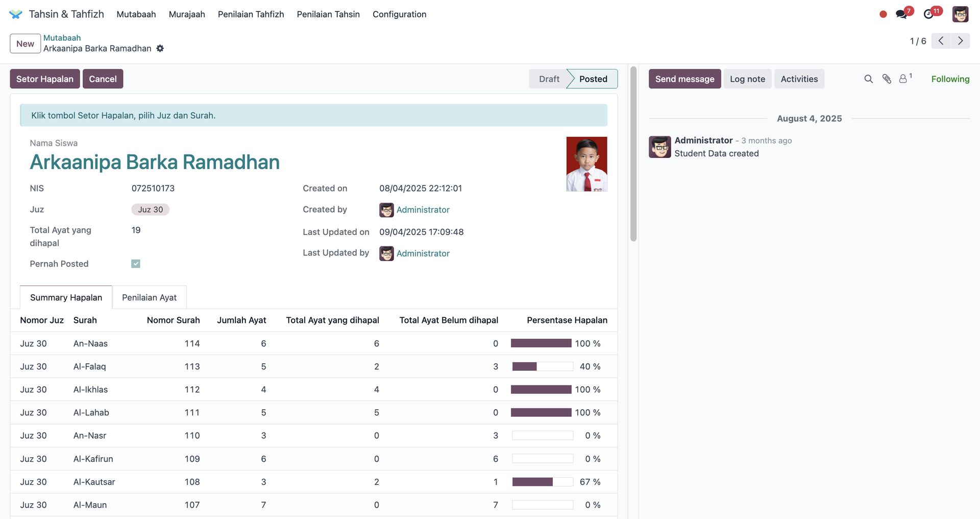This screenshot has width=980, height=519.
Task: Click the red recording status dot
Action: coord(883,14)
